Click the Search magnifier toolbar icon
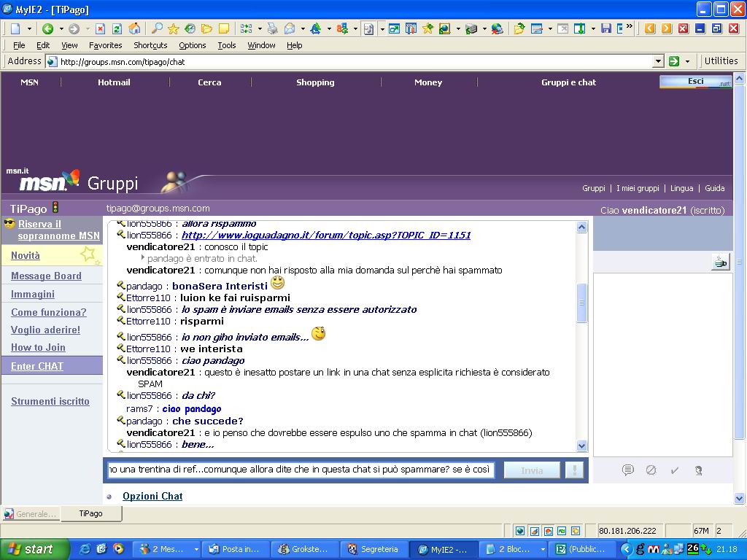This screenshot has height=560, width=747. point(157,28)
